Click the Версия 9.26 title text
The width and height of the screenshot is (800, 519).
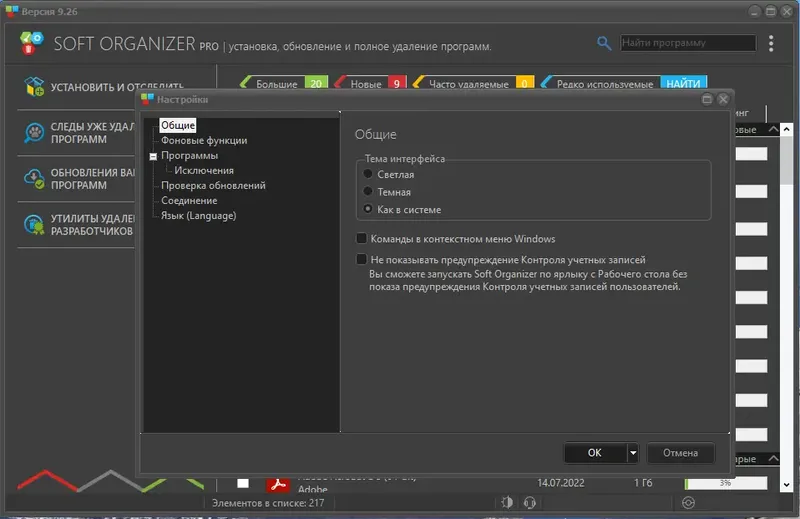pyautogui.click(x=49, y=11)
